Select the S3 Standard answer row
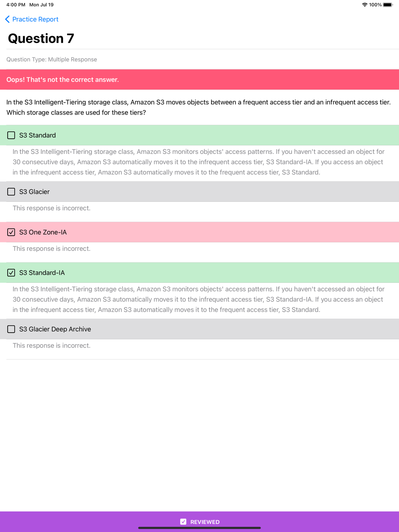Image resolution: width=399 pixels, height=532 pixels. coord(199,135)
